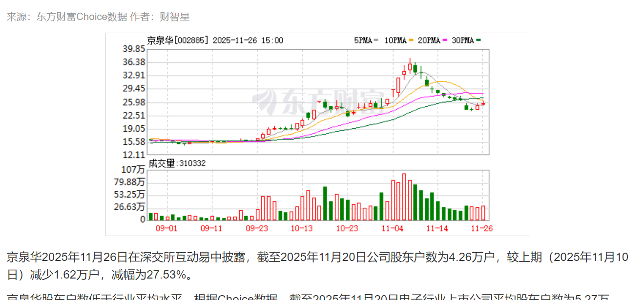Click the 29.45 price axis label
Image resolution: width=644 pixels, height=300 pixels.
134,88
